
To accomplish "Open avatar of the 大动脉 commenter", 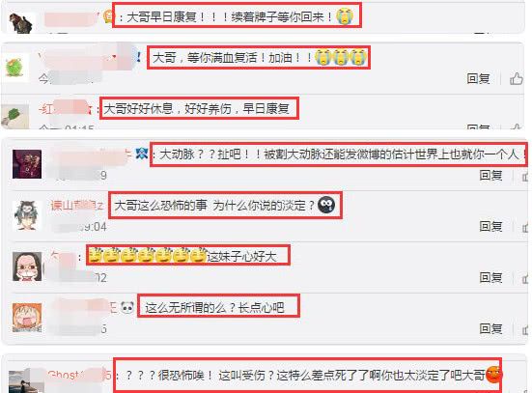I will [27, 164].
